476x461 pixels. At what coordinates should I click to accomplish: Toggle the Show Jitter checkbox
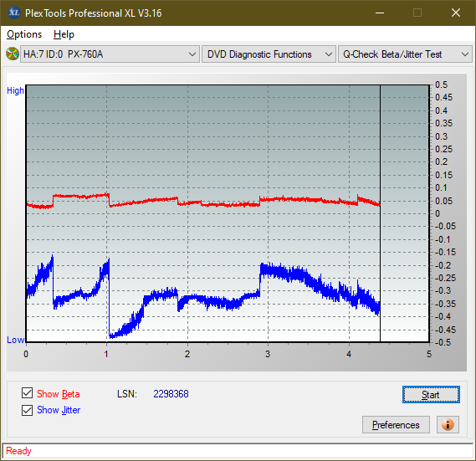(27, 410)
